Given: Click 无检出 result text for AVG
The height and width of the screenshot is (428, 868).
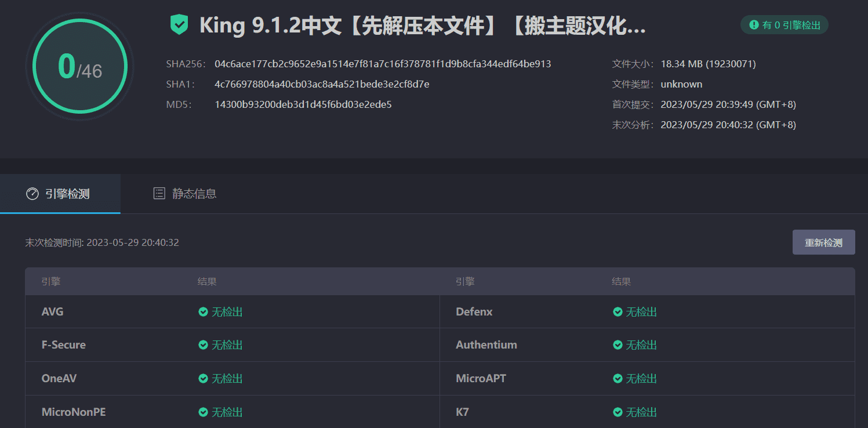Looking at the screenshot, I should (x=227, y=312).
